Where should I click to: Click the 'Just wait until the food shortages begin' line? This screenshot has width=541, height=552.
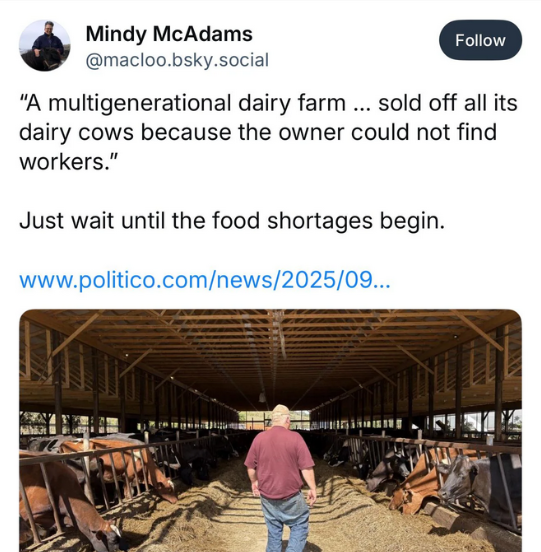pyautogui.click(x=232, y=221)
